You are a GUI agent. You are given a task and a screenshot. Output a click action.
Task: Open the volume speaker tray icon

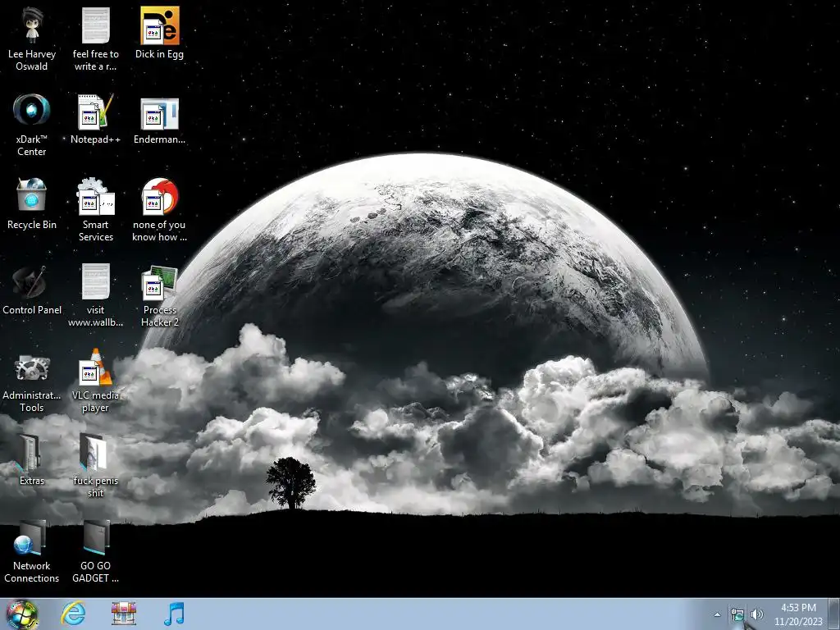(757, 614)
